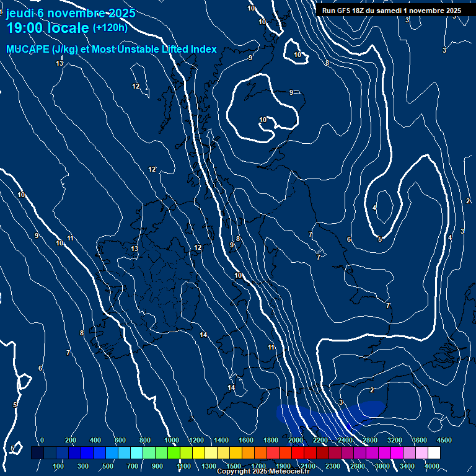Pick the cyan 700 legend color swatch

[x=136, y=453]
